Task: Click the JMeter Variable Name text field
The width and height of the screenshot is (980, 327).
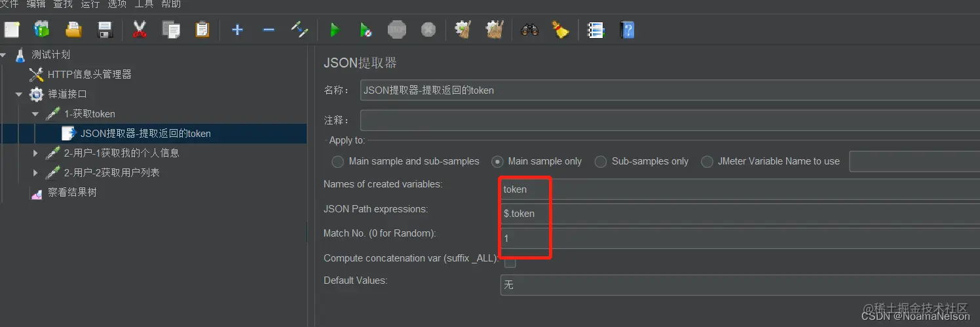Action: tap(914, 161)
